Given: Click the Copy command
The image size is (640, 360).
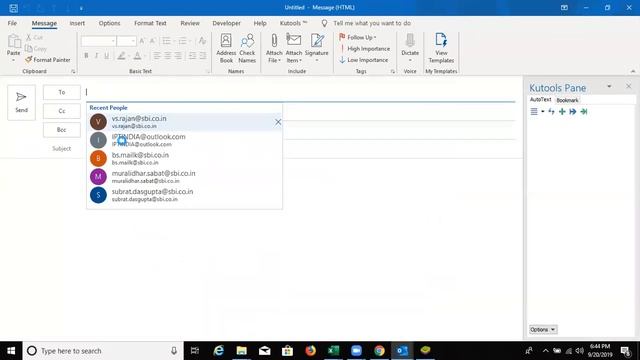Looking at the screenshot, I should (x=36, y=49).
